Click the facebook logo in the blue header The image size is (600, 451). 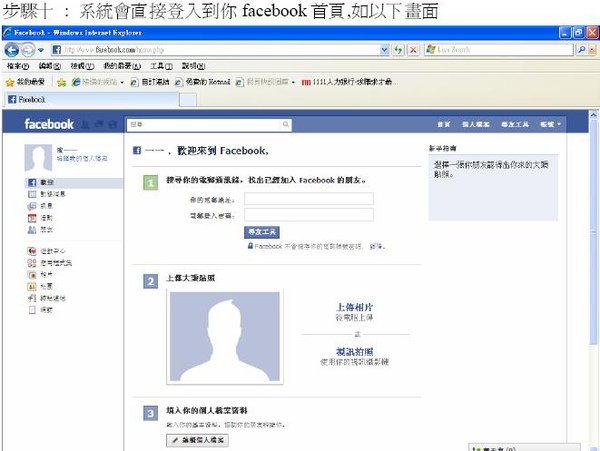[x=49, y=124]
